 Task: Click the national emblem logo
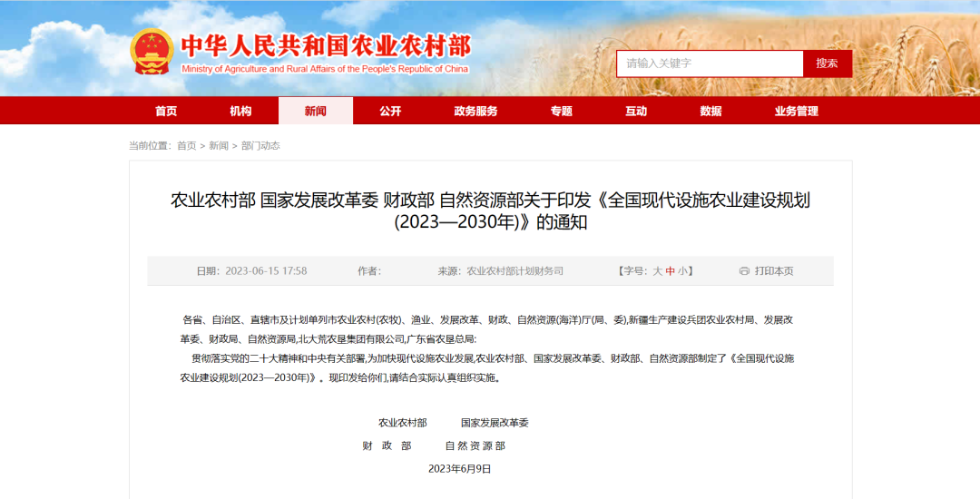point(152,53)
